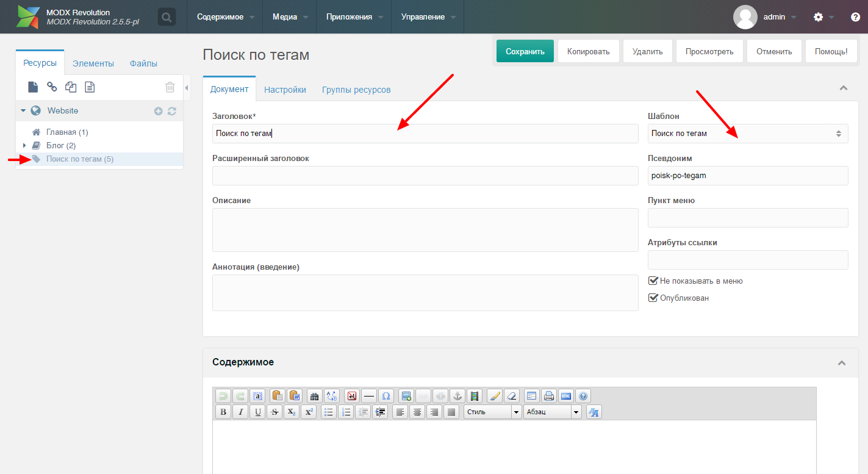Toggle bold formatting in the editor
This screenshot has width=868, height=474.
[x=223, y=412]
